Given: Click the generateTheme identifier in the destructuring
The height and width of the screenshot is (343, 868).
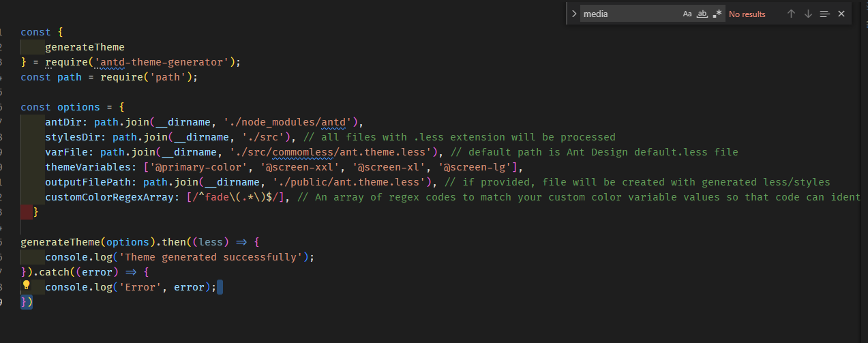Looking at the screenshot, I should [x=85, y=47].
